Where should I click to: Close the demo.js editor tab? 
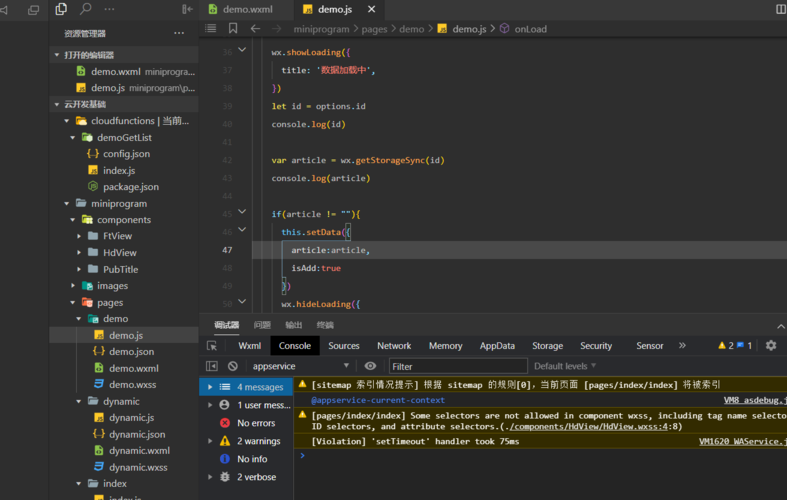[371, 9]
